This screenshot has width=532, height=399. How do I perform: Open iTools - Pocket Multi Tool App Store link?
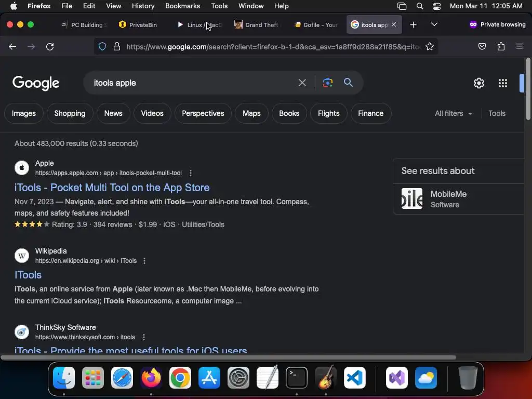(112, 188)
